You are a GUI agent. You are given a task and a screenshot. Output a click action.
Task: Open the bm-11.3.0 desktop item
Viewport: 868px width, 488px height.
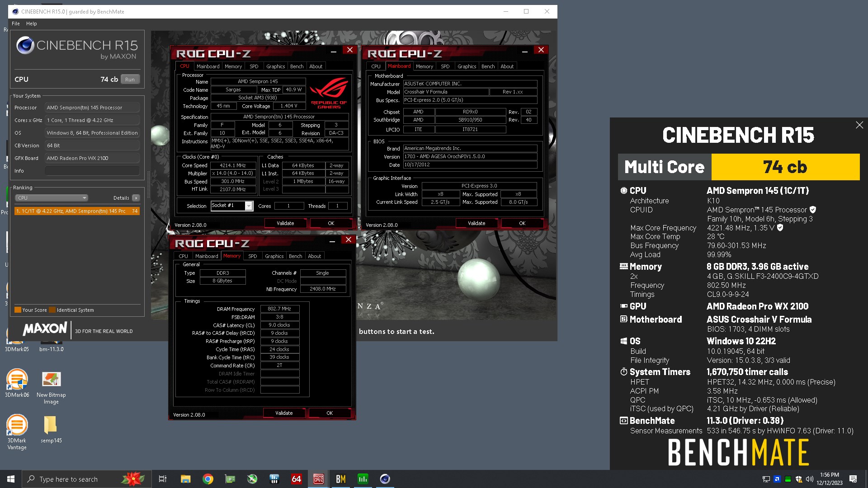(51, 339)
